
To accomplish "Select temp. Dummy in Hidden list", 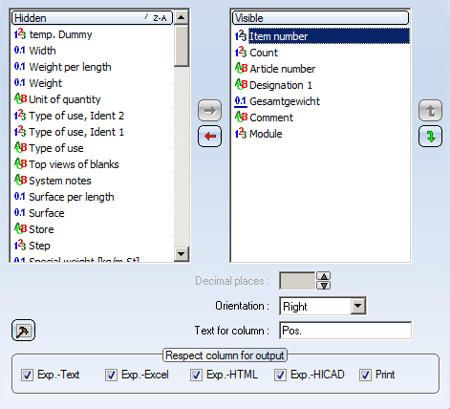I will 60,34.
